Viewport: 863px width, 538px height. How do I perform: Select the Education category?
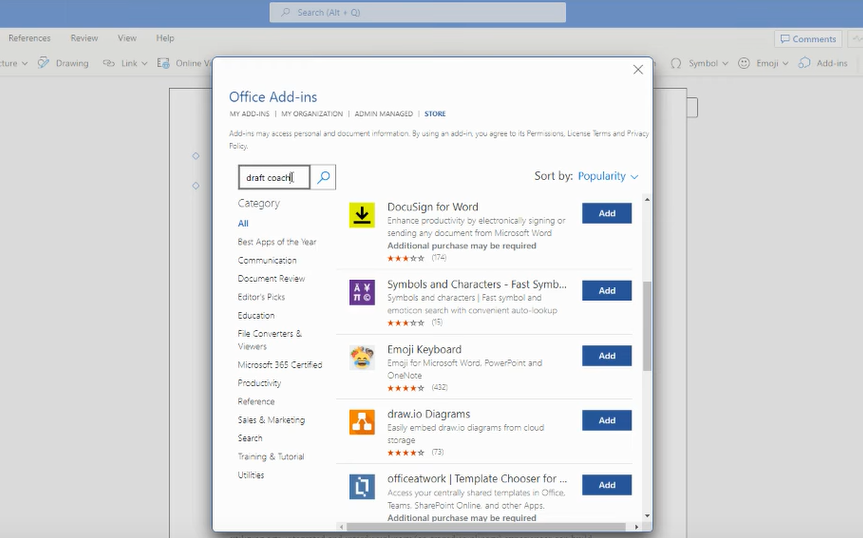tap(256, 315)
